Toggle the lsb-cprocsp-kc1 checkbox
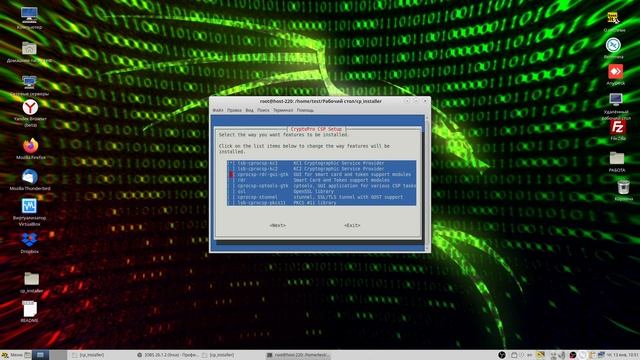This screenshot has width=640, height=360. click(231, 163)
